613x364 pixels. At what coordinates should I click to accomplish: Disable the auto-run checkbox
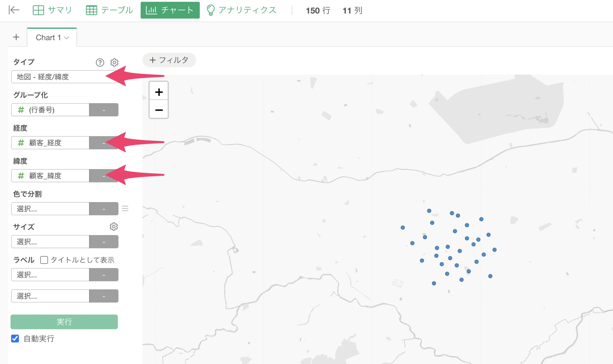click(x=15, y=338)
